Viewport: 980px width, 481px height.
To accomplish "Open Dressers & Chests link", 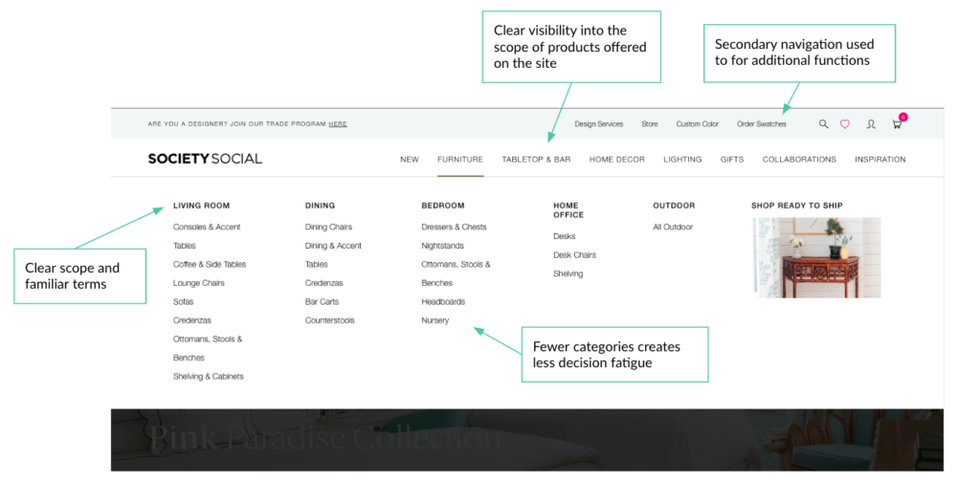I will [x=454, y=227].
